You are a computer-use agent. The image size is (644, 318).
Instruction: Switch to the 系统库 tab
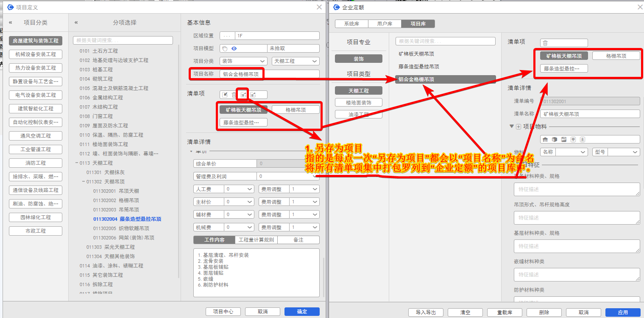point(351,24)
